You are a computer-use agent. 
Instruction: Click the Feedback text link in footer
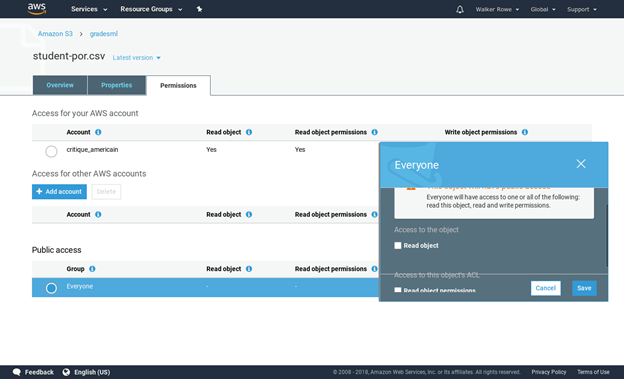coord(39,372)
